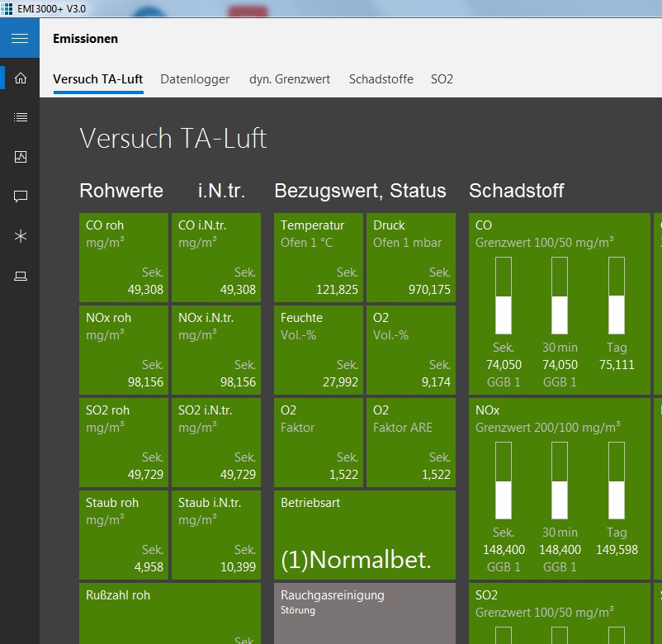Click the NOx Tag bar gauge
662x644 pixels.
click(x=617, y=481)
